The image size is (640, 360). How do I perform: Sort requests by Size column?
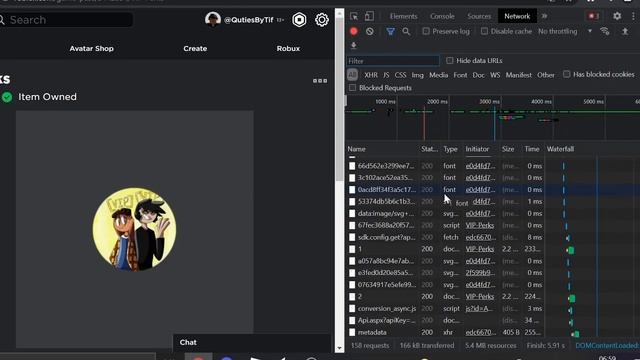coord(508,149)
